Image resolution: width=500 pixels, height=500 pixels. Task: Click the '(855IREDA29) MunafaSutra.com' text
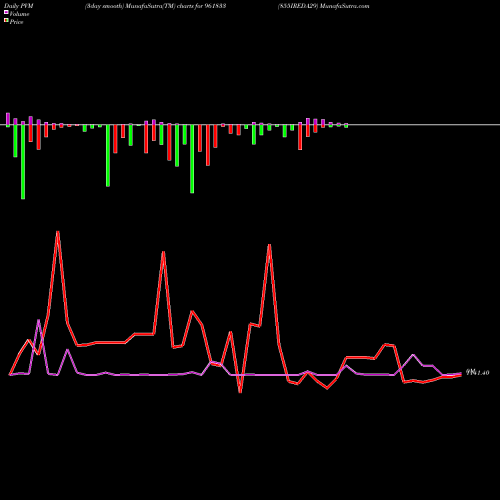pos(324,6)
